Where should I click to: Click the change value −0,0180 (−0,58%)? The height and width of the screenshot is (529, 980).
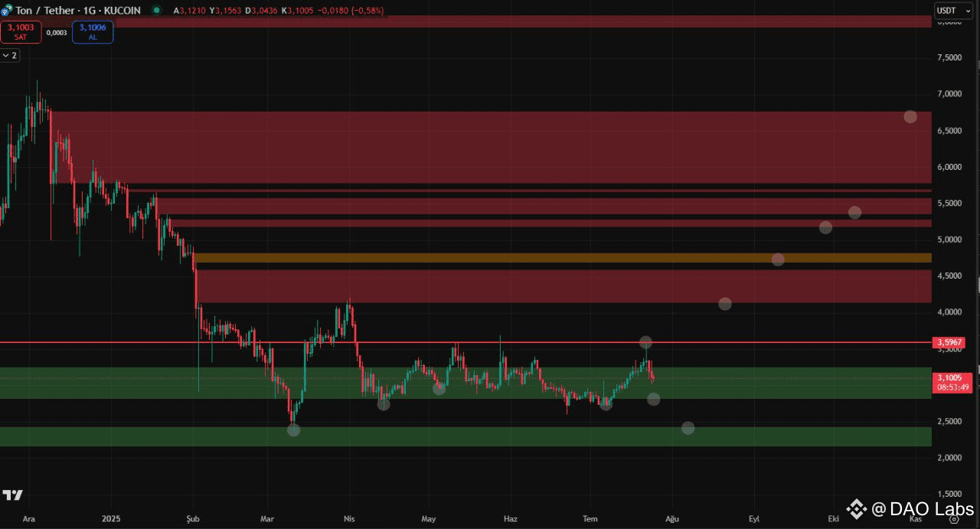(x=351, y=11)
